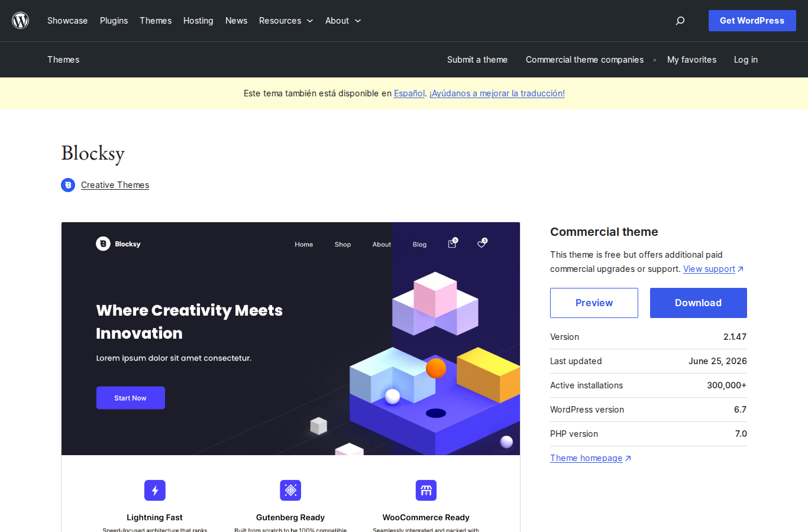Go to My favorites

click(691, 60)
